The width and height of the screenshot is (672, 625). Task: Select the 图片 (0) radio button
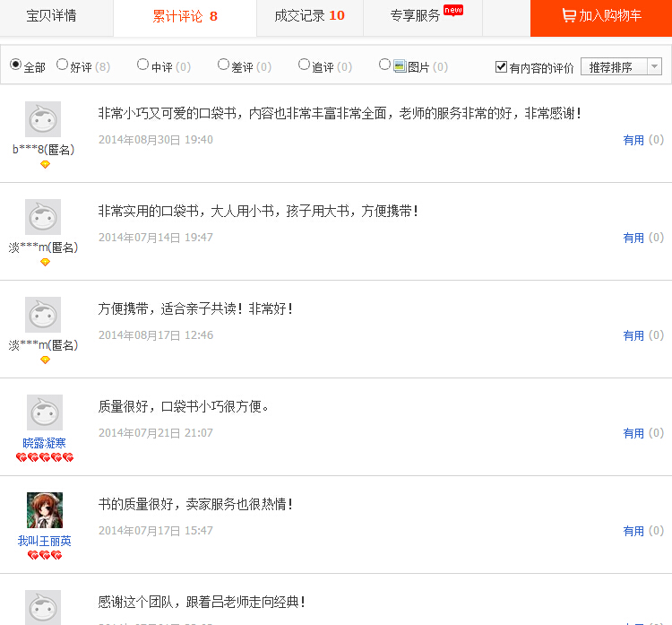385,65
